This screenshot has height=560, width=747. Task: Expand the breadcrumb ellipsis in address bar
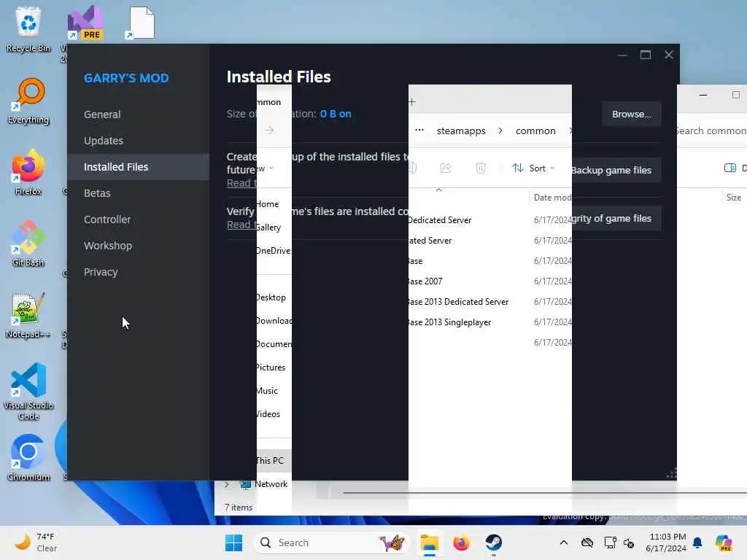(x=419, y=131)
